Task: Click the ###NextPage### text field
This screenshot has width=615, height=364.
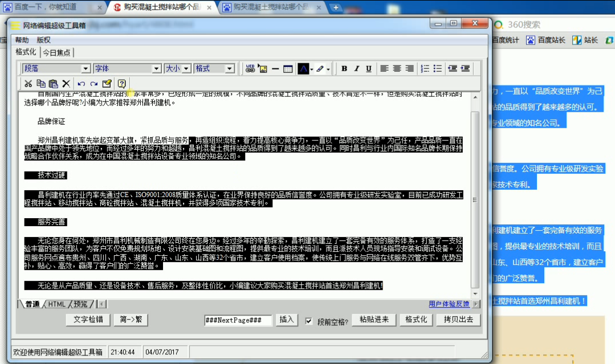Action: coord(238,320)
